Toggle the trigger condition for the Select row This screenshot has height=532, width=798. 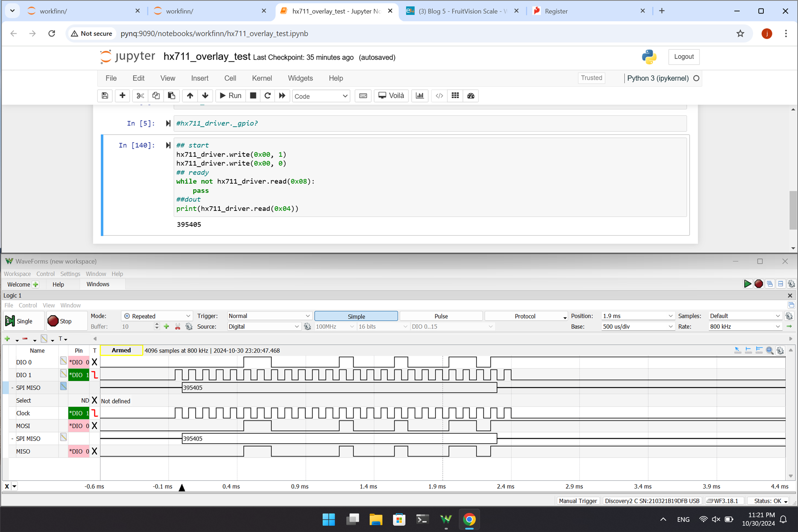click(x=94, y=400)
